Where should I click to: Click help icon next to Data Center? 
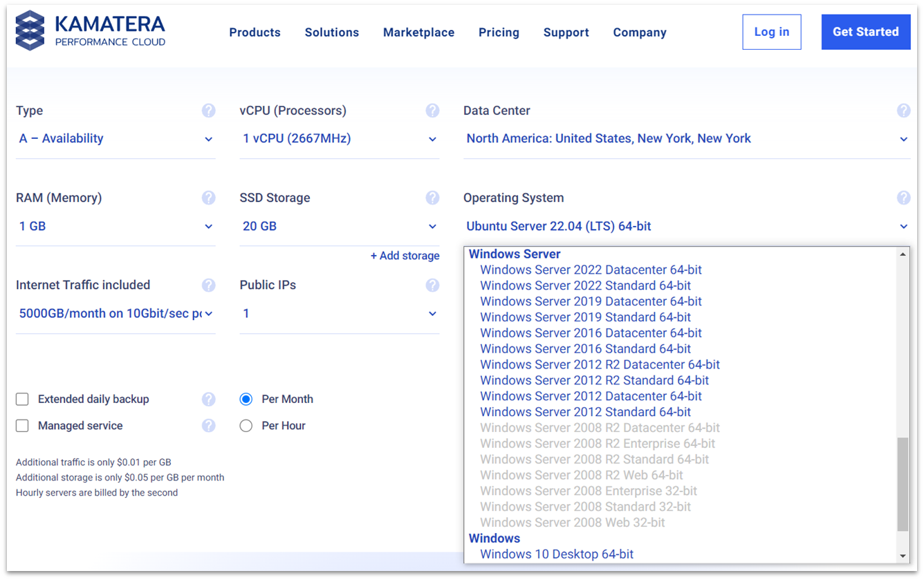click(x=903, y=111)
